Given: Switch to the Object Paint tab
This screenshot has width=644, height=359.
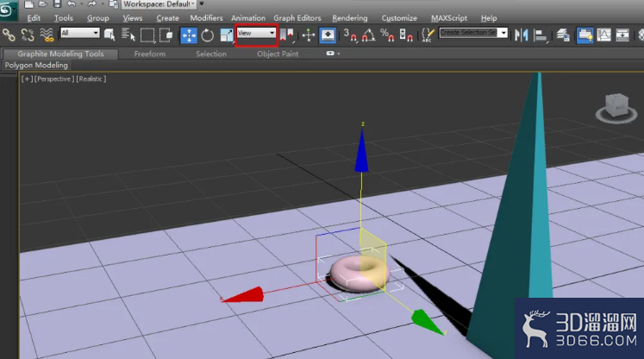Looking at the screenshot, I should click(278, 54).
